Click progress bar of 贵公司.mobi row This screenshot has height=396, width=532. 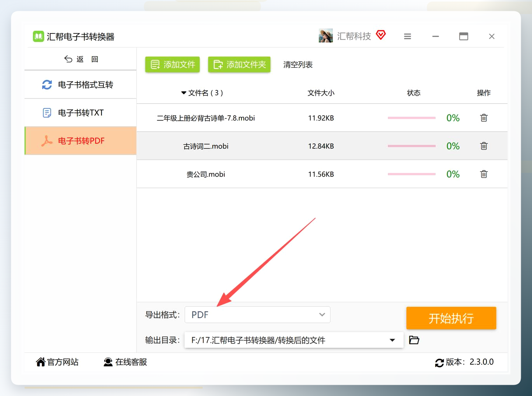tap(411, 174)
